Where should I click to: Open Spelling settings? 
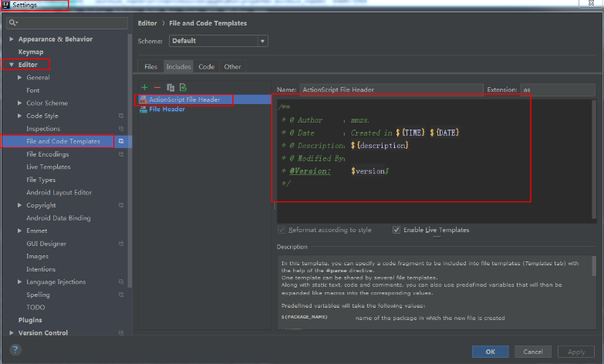pyautogui.click(x=38, y=295)
